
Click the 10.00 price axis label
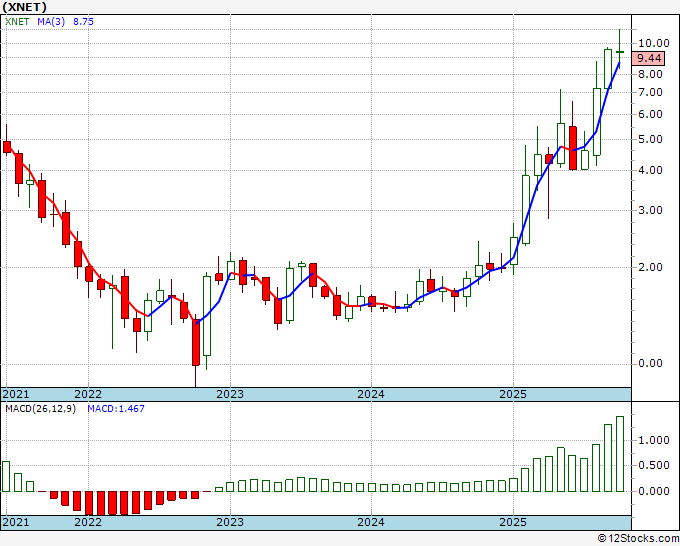654,43
